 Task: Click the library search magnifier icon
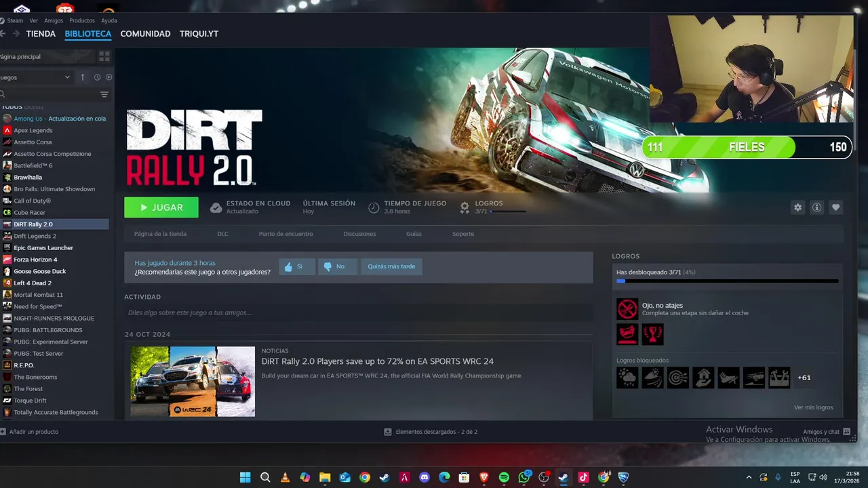coord(2,94)
